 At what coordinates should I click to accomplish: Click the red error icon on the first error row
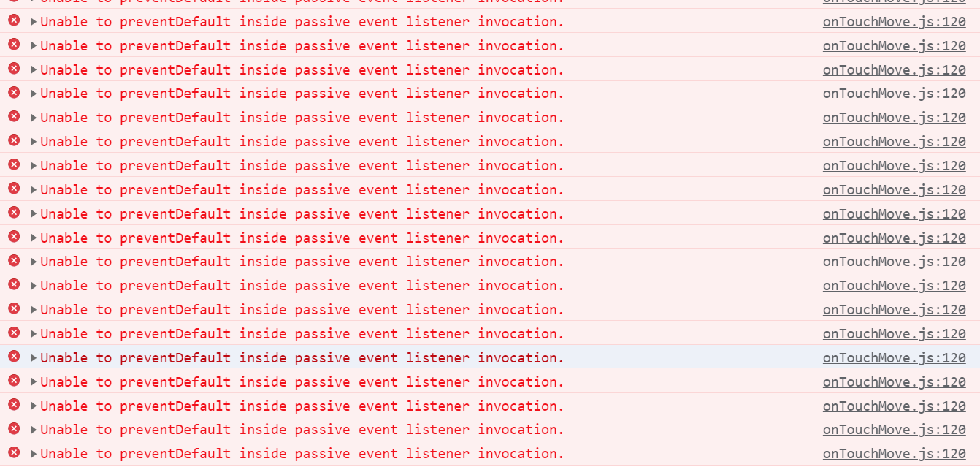point(13,21)
